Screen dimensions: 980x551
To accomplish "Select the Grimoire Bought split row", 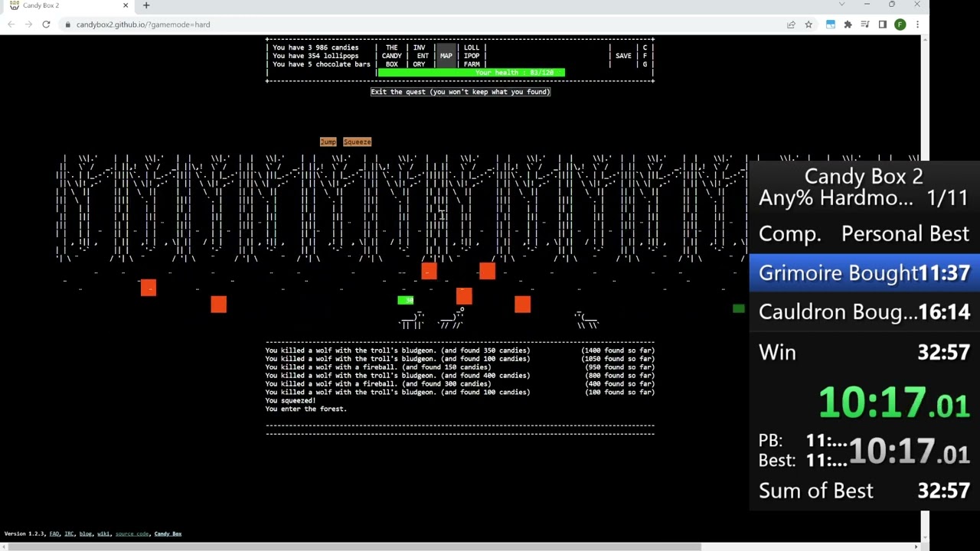I will pos(864,273).
